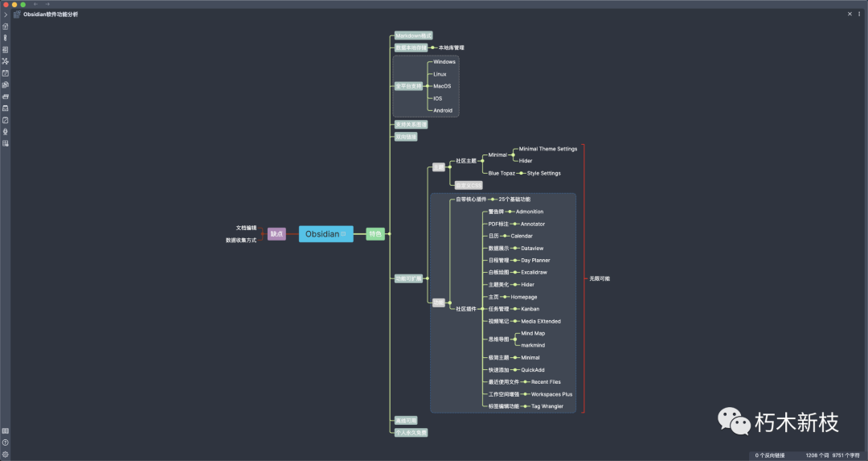Select the markmind node

(533, 345)
